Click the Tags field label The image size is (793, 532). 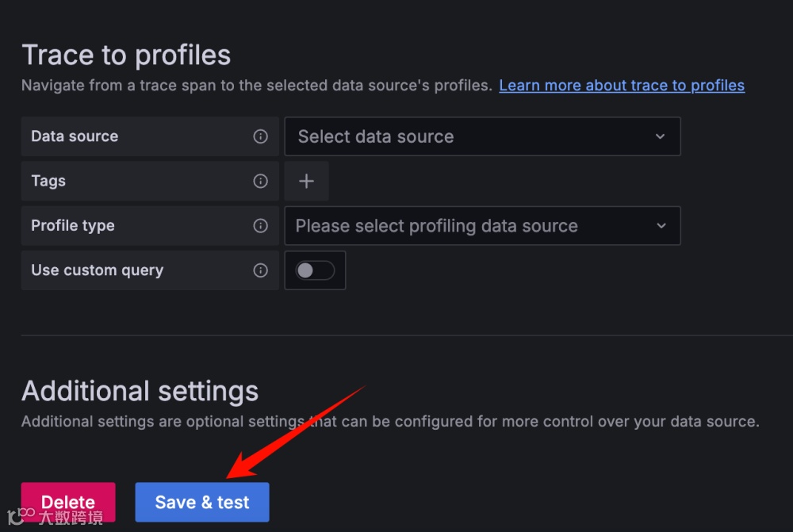click(x=48, y=182)
